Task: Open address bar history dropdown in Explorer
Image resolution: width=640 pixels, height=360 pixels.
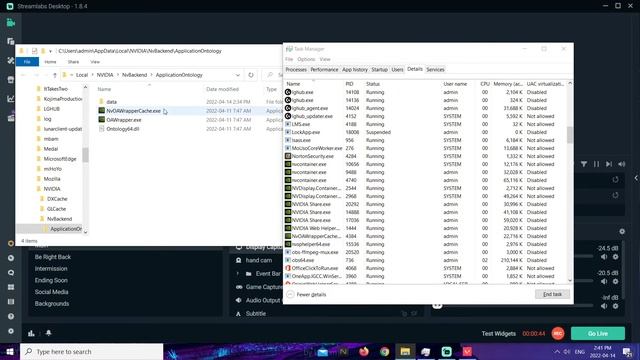Action: (238, 75)
